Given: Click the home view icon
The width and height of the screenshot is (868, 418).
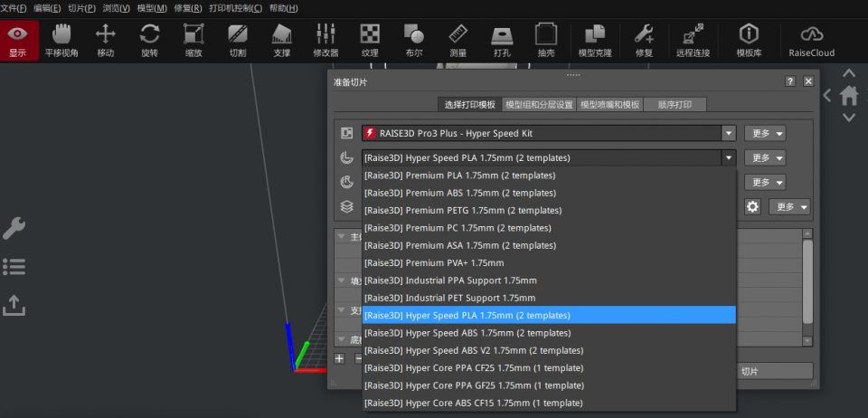Looking at the screenshot, I should point(849,95).
